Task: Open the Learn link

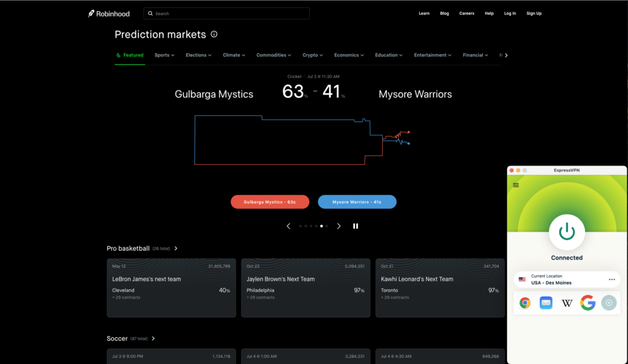Action: coord(424,13)
